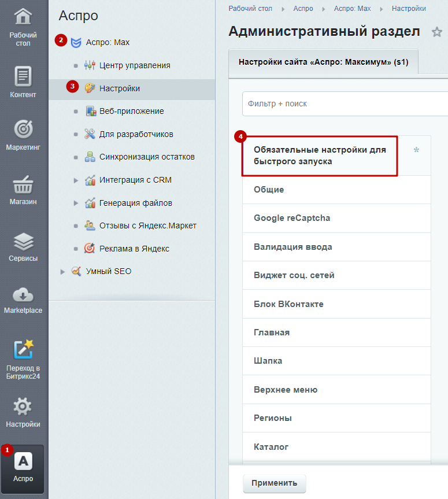This screenshot has height=499, width=448.
Task: Expand the Интеграция с CRM tree node
Action: (76, 180)
